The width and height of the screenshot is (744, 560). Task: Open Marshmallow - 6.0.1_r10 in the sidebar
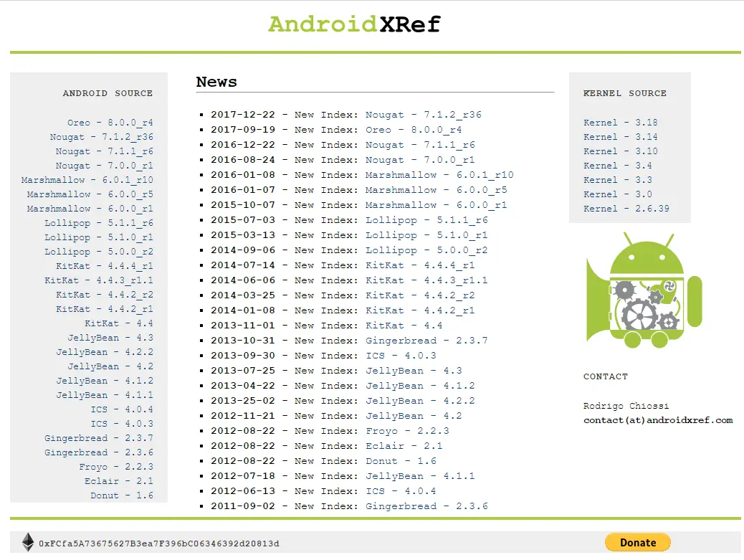click(x=87, y=180)
